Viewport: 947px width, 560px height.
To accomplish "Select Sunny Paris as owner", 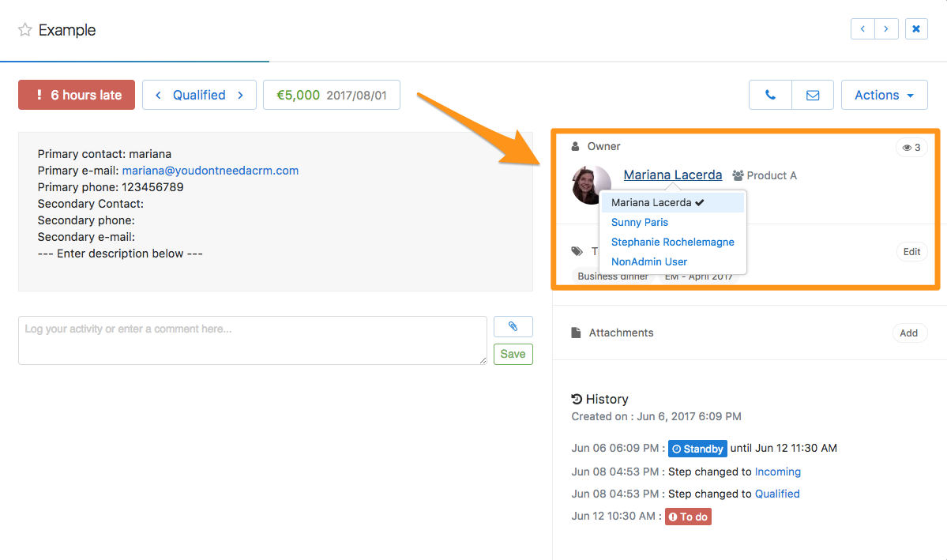I will tap(640, 222).
